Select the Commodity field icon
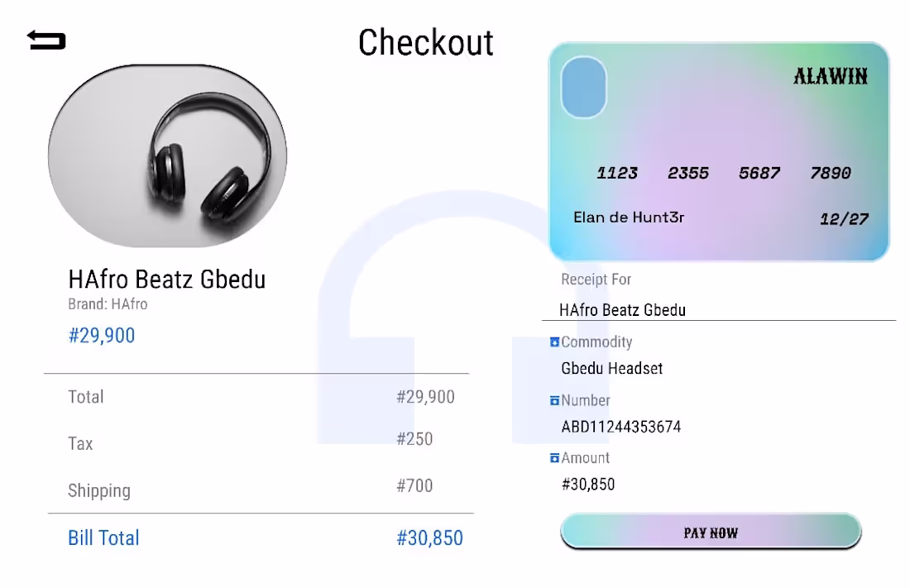The image size is (910, 588). [x=554, y=342]
